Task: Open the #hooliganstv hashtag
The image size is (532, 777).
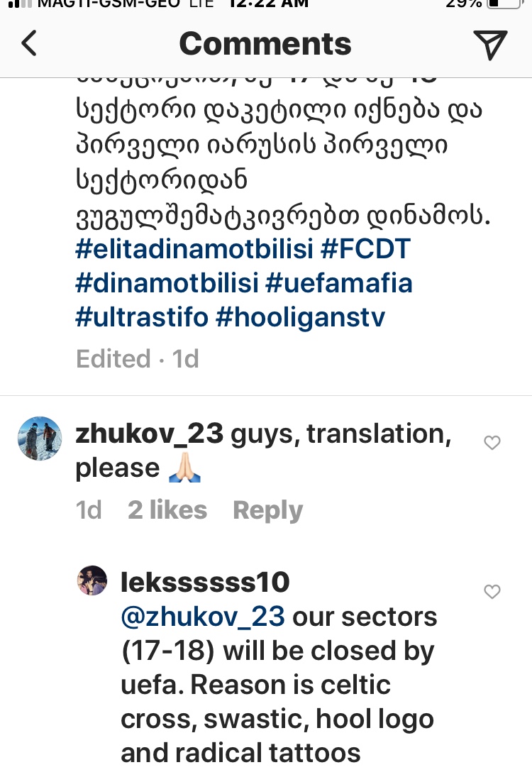Action: [x=301, y=317]
